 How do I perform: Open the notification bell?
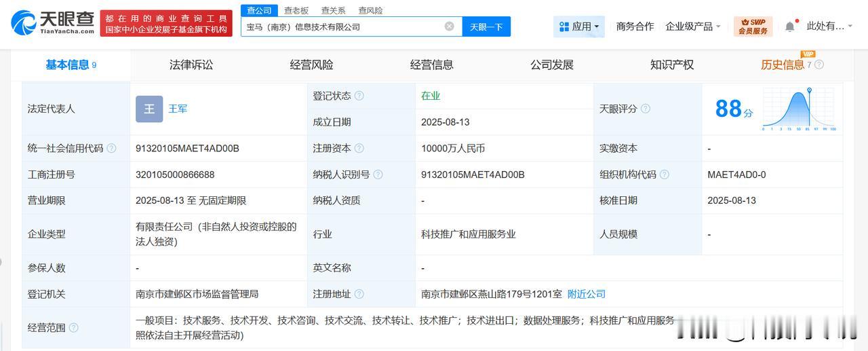790,26
